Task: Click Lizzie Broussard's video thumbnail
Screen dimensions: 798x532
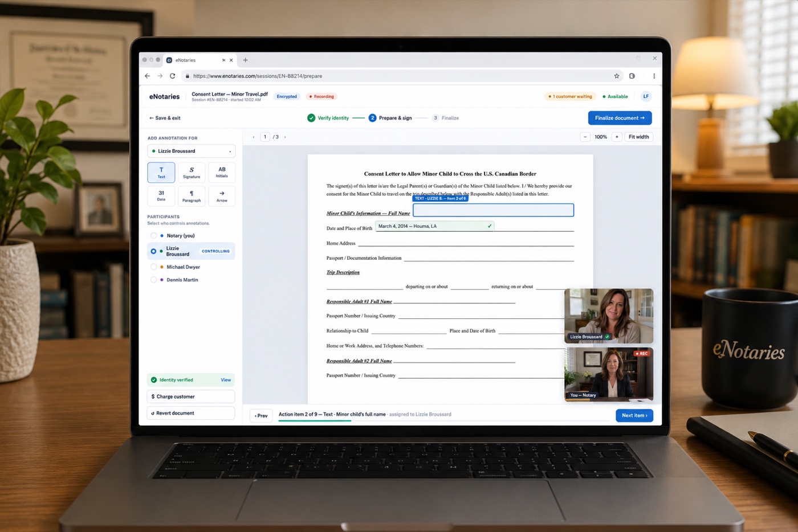Action: 609,316
